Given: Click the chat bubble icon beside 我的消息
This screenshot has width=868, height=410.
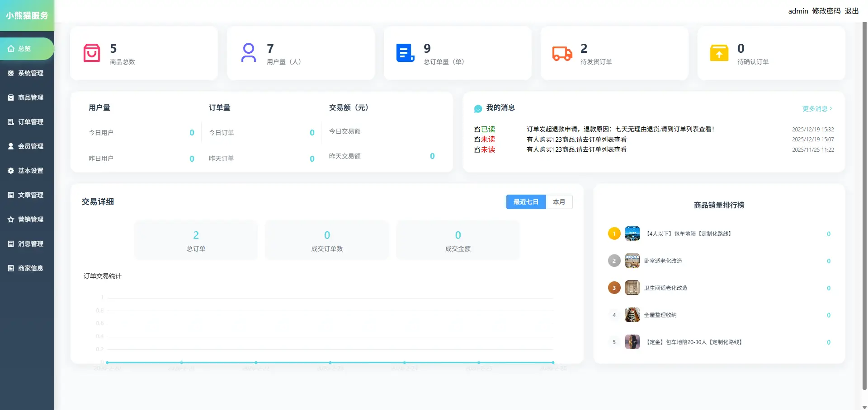Looking at the screenshot, I should click(x=478, y=108).
